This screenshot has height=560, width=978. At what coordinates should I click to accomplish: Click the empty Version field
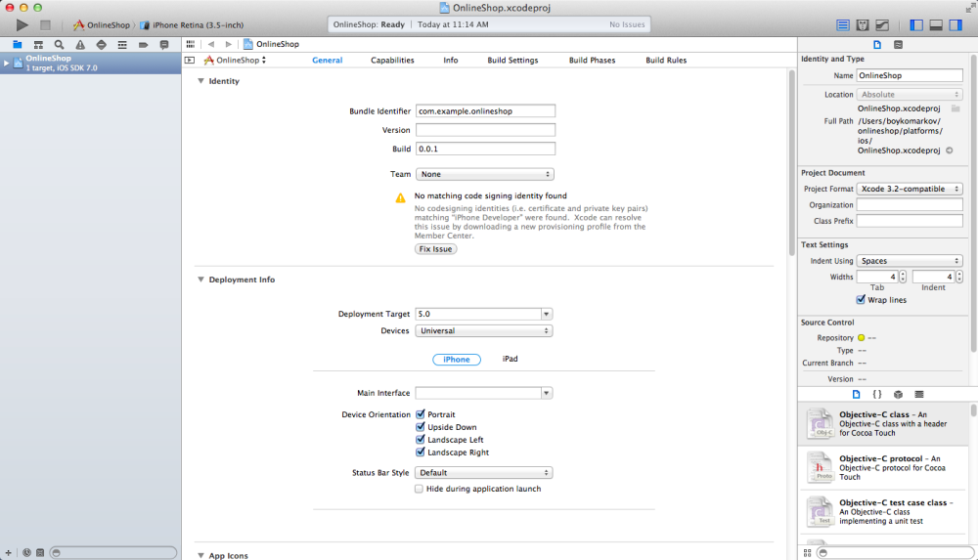click(485, 130)
